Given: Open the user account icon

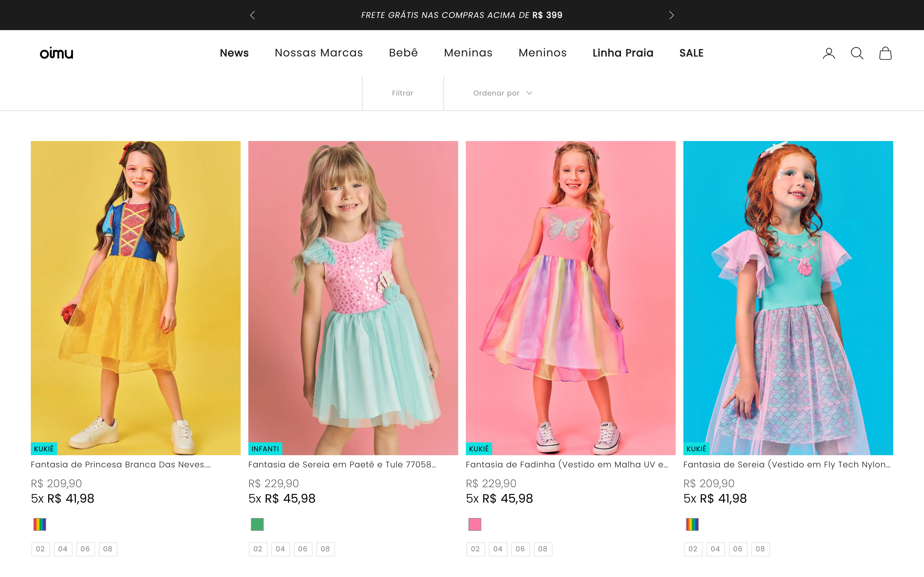Looking at the screenshot, I should pos(828,54).
